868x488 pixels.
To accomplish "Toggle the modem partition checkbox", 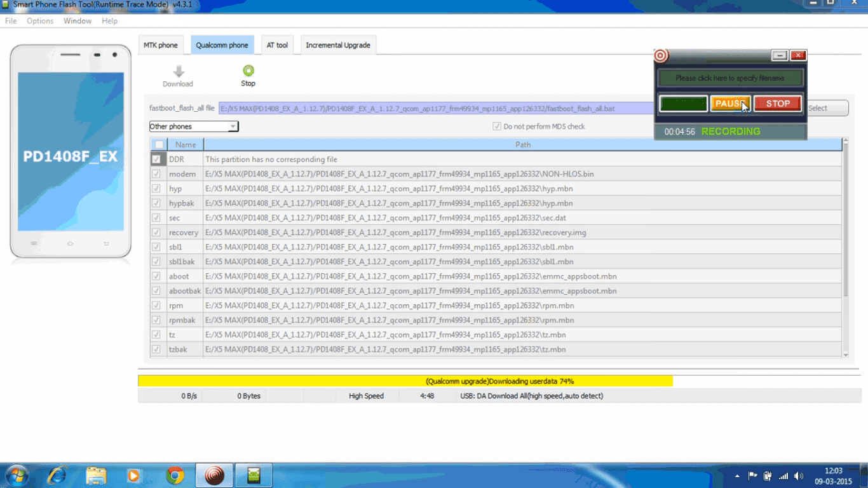I will point(156,174).
